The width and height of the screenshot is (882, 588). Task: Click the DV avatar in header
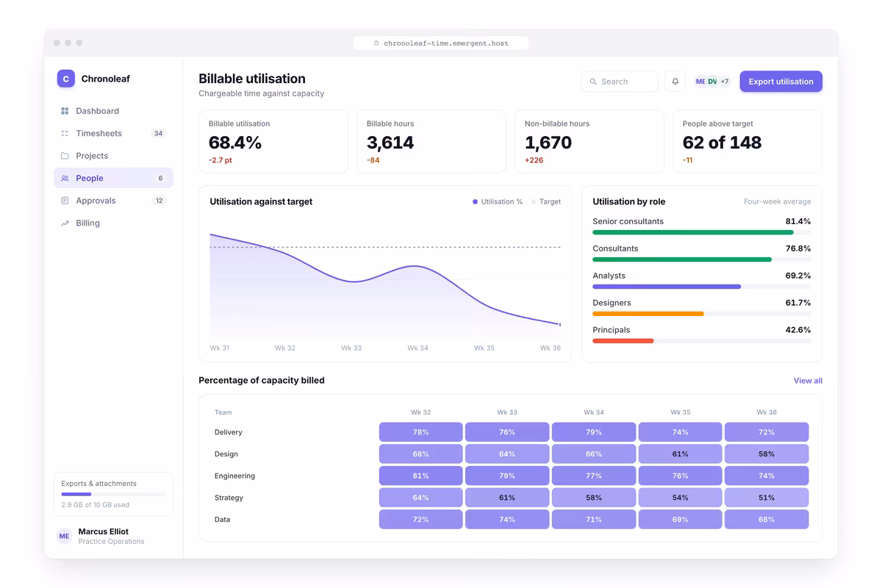(712, 82)
